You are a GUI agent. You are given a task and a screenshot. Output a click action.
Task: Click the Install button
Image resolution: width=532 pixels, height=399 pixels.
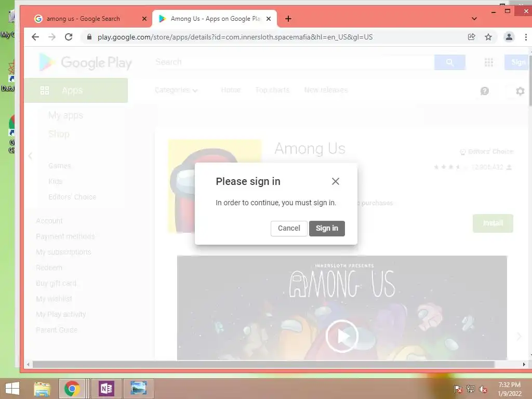(493, 223)
